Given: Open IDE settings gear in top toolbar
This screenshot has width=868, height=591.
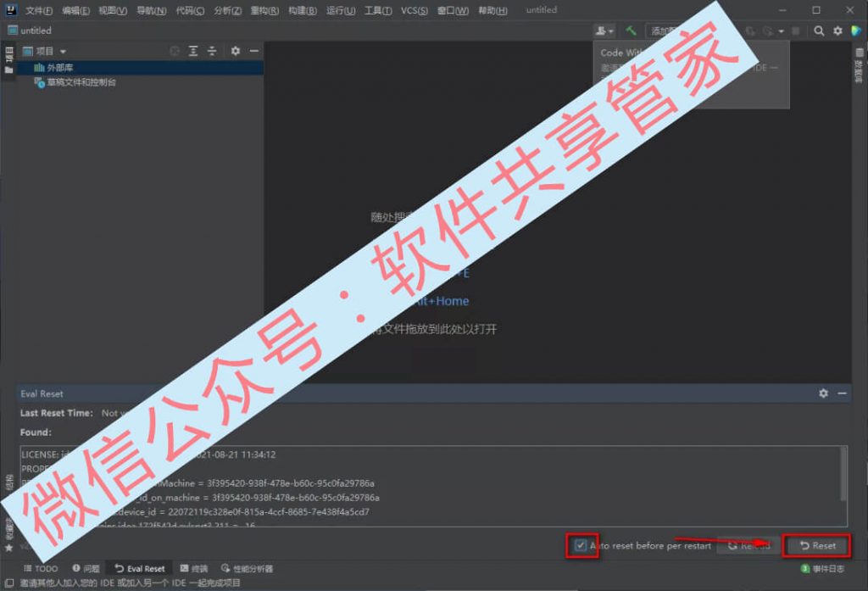Looking at the screenshot, I should 837,31.
